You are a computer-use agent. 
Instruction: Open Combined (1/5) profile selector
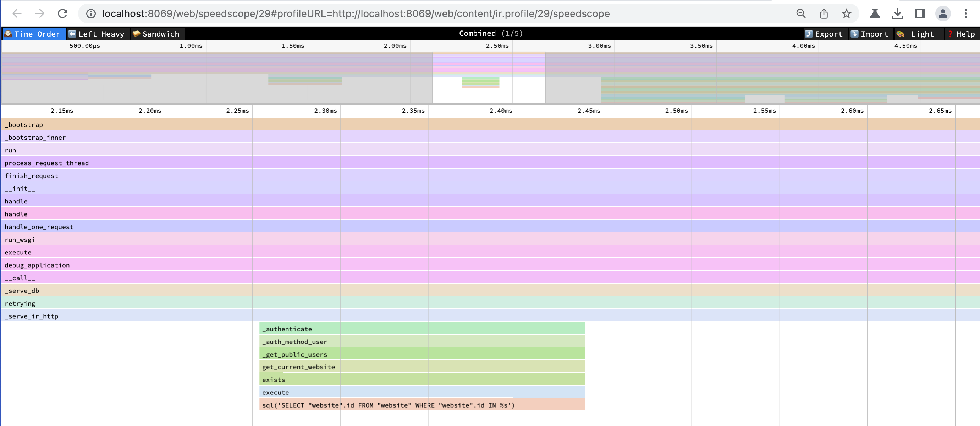pos(490,33)
